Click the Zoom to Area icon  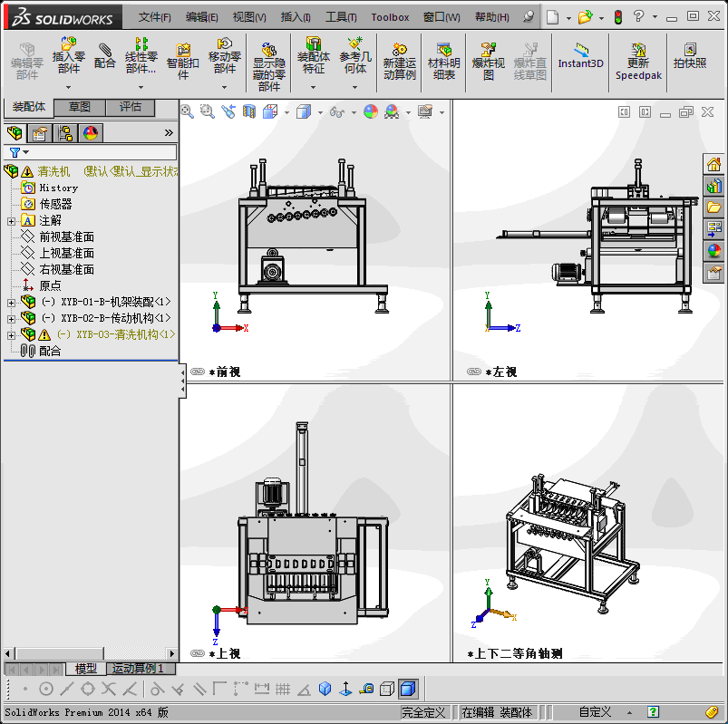click(207, 111)
